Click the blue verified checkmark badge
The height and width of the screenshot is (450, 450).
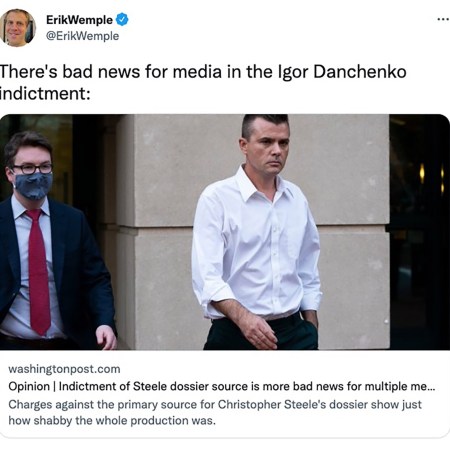(122, 20)
